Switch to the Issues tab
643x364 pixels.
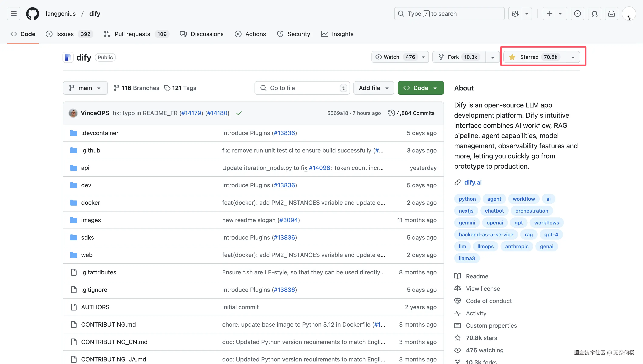tap(65, 34)
